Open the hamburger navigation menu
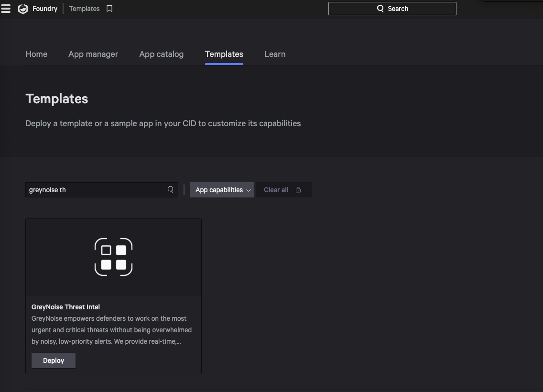 pyautogui.click(x=6, y=9)
